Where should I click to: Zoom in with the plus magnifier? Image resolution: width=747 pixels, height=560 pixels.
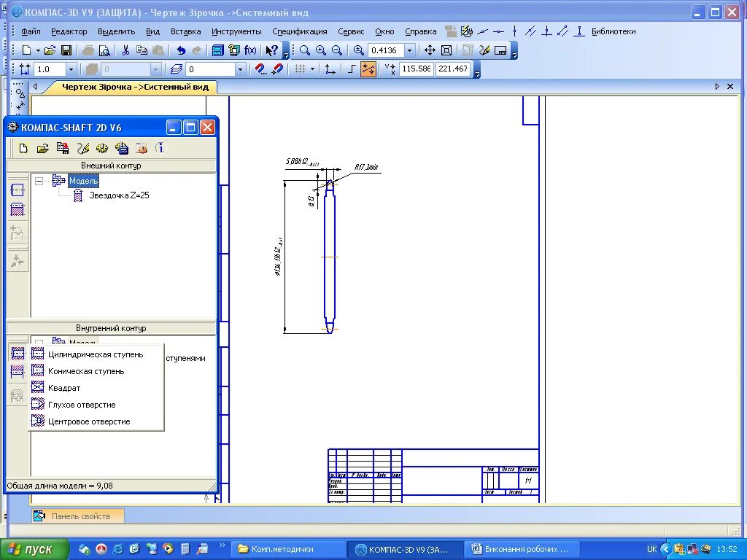pos(321,50)
